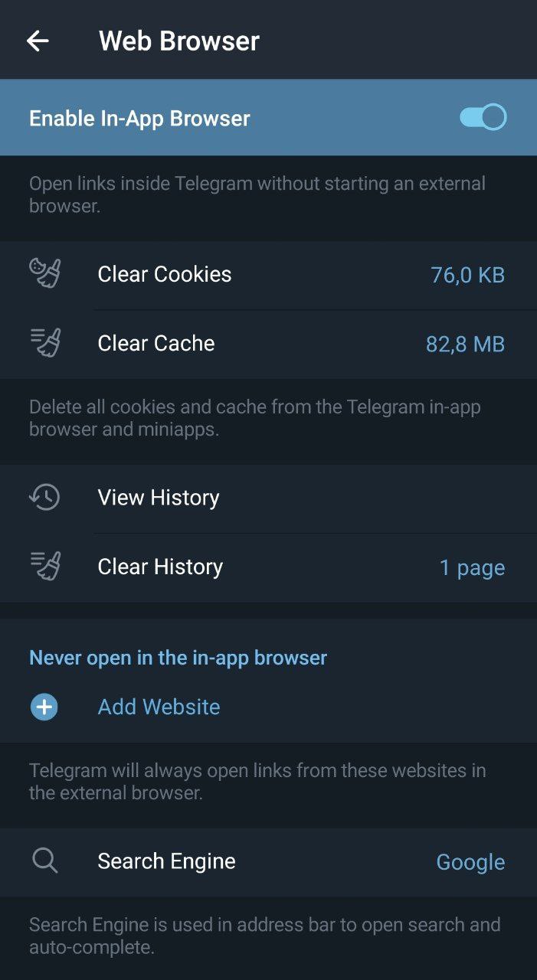Viewport: 537px width, 980px height.
Task: Click the Clear History broom icon
Action: pyautogui.click(x=45, y=567)
